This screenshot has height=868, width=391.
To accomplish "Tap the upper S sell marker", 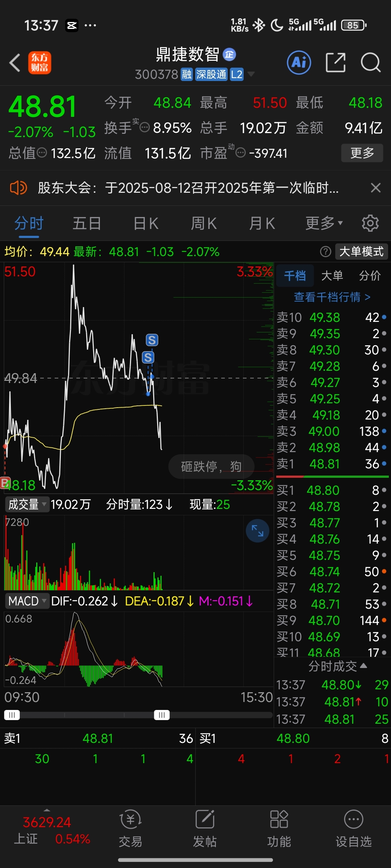I will [x=152, y=340].
